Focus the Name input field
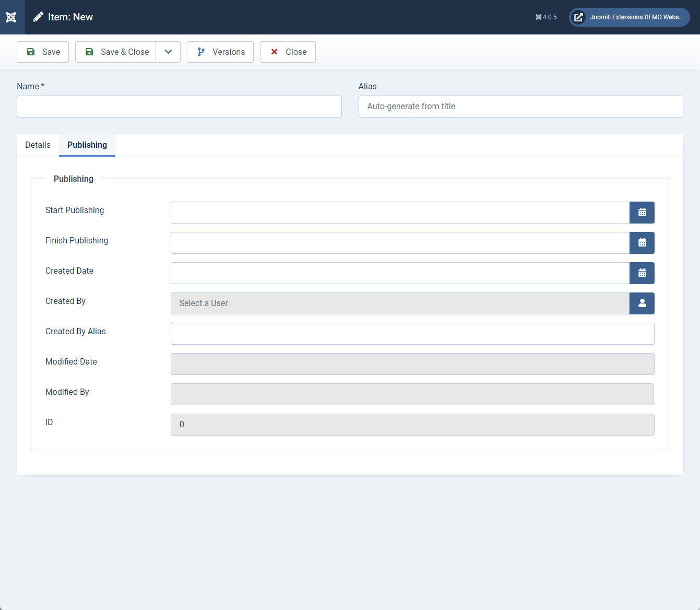The height and width of the screenshot is (610, 700). coord(179,107)
